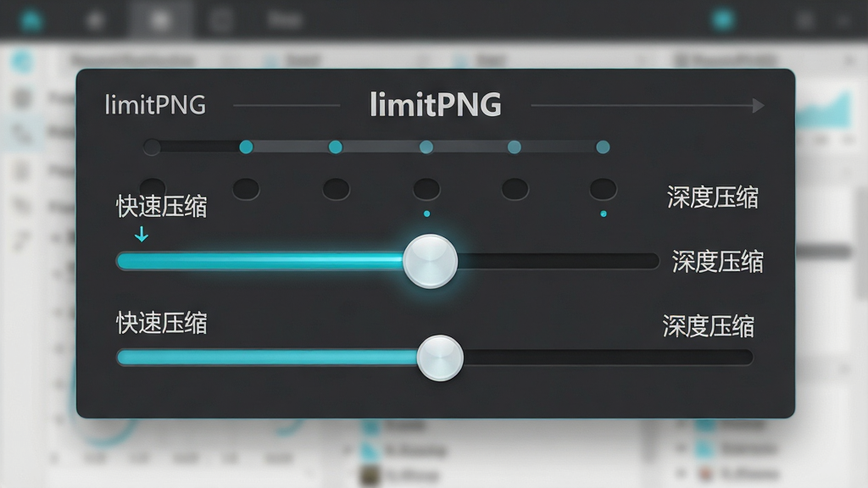The height and width of the screenshot is (488, 868).
Task: Click the teal down arrow under 快速压缩
Action: click(142, 234)
